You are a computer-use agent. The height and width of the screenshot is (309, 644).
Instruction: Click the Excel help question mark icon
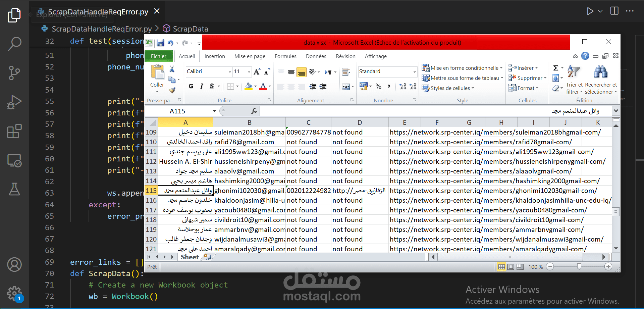tap(585, 56)
